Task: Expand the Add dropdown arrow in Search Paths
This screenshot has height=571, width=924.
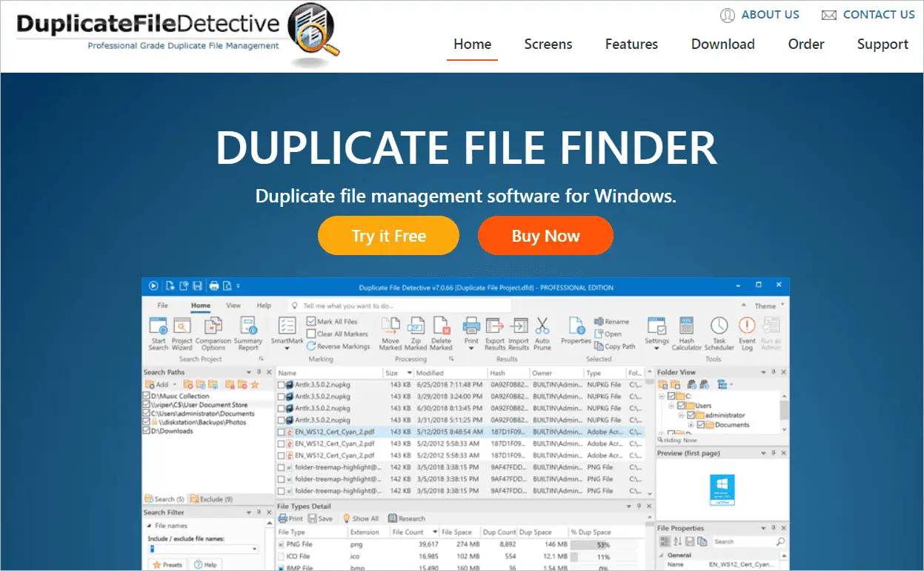Action: click(175, 385)
